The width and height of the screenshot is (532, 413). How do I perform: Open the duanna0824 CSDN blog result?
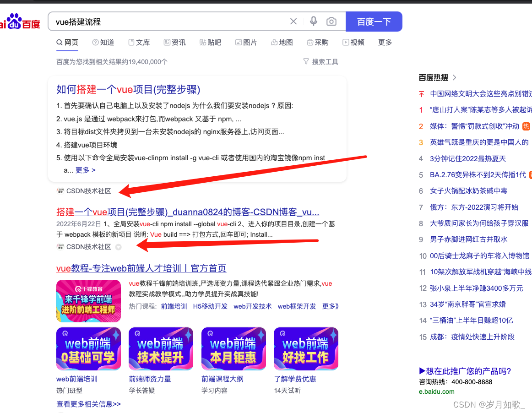click(x=188, y=212)
